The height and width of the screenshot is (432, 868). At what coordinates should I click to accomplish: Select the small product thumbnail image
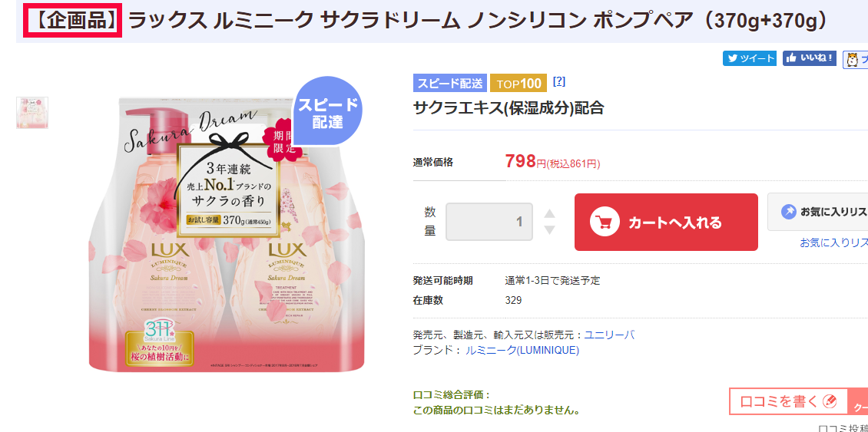click(32, 113)
